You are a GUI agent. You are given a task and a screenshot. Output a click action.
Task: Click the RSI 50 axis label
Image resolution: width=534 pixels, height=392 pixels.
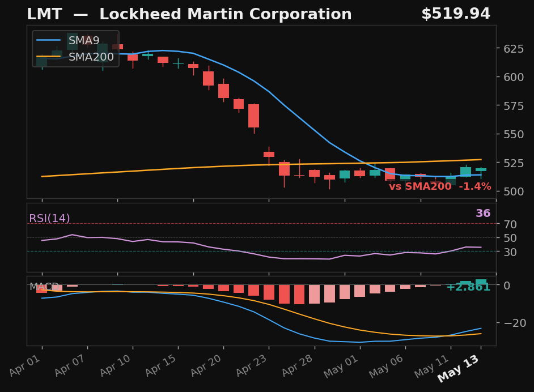tap(511, 238)
